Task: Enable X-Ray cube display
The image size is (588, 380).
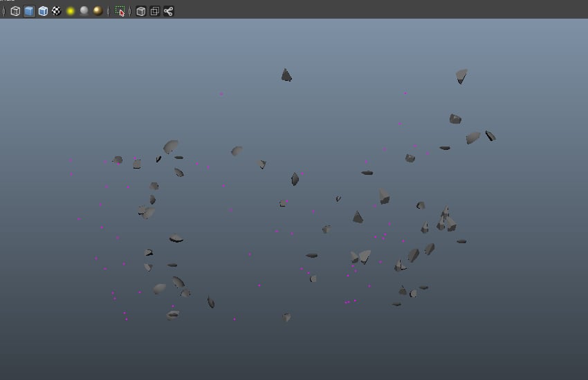Action: [x=140, y=11]
